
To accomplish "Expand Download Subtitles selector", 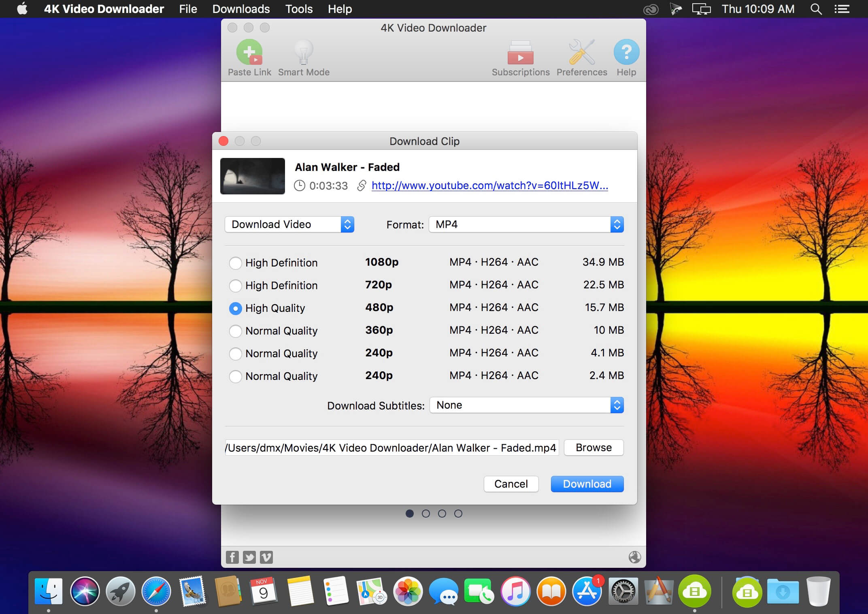I will point(616,405).
